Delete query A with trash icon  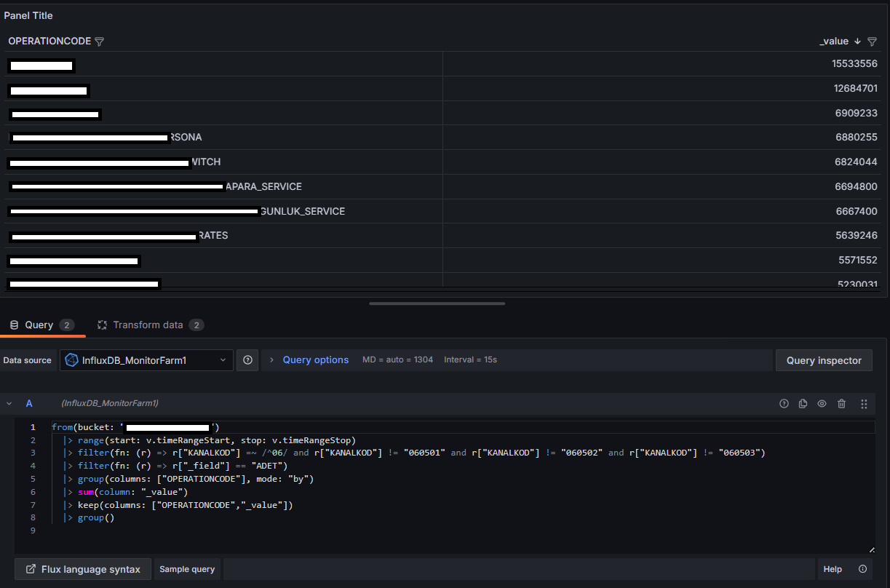point(842,403)
